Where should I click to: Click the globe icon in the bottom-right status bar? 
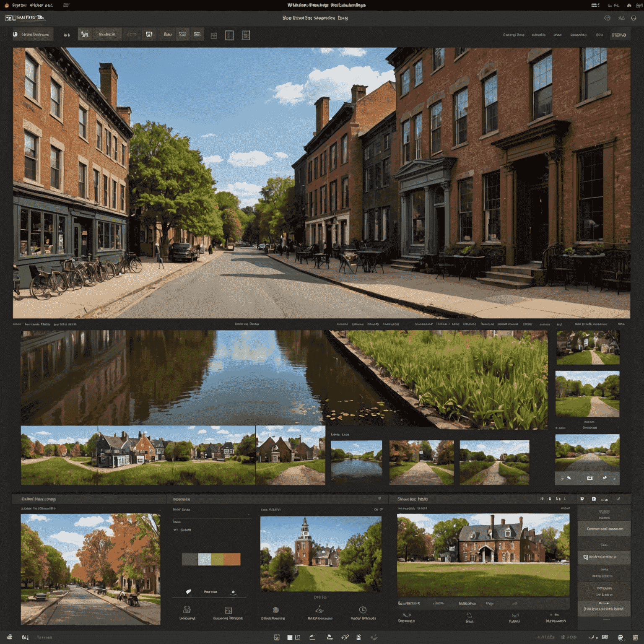(621, 637)
